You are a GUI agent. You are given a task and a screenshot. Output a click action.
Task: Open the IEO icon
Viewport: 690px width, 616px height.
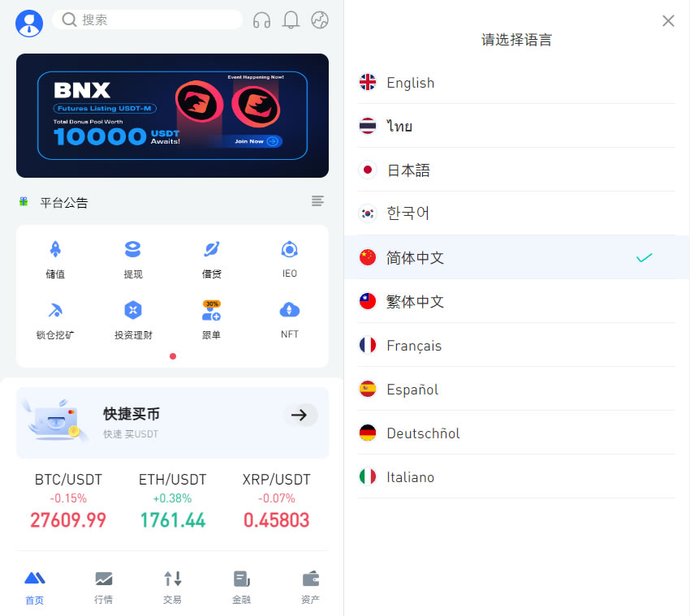coord(290,249)
